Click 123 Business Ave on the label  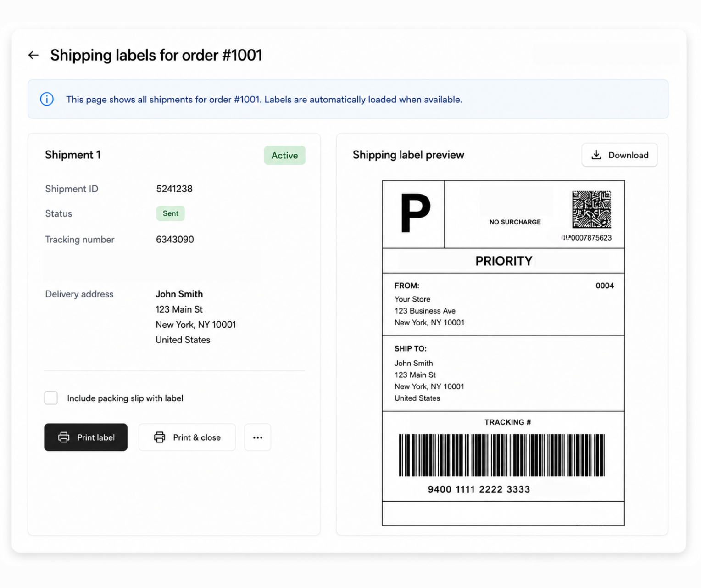point(425,311)
